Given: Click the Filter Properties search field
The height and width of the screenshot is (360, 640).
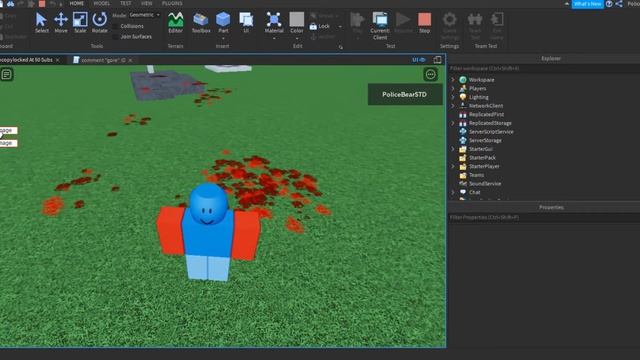Looking at the screenshot, I should pos(544,217).
